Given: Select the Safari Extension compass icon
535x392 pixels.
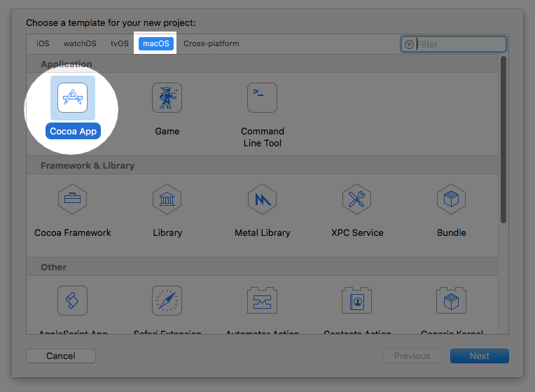Looking at the screenshot, I should [167, 301].
